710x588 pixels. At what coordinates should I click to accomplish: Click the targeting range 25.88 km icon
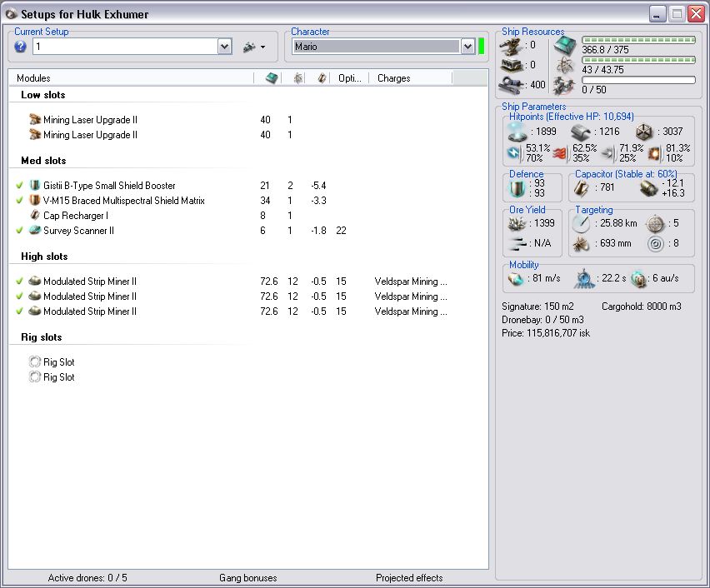coord(581,223)
